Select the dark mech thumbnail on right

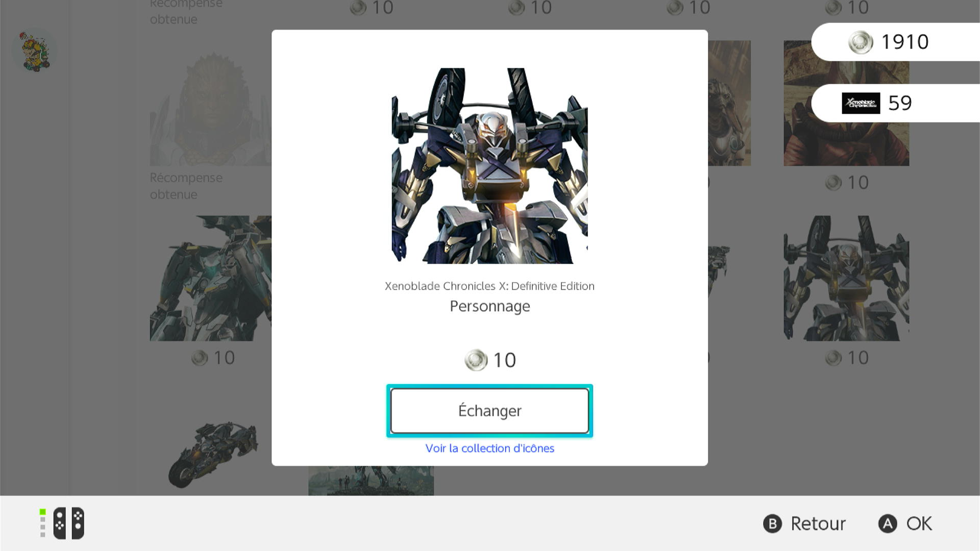[846, 278]
